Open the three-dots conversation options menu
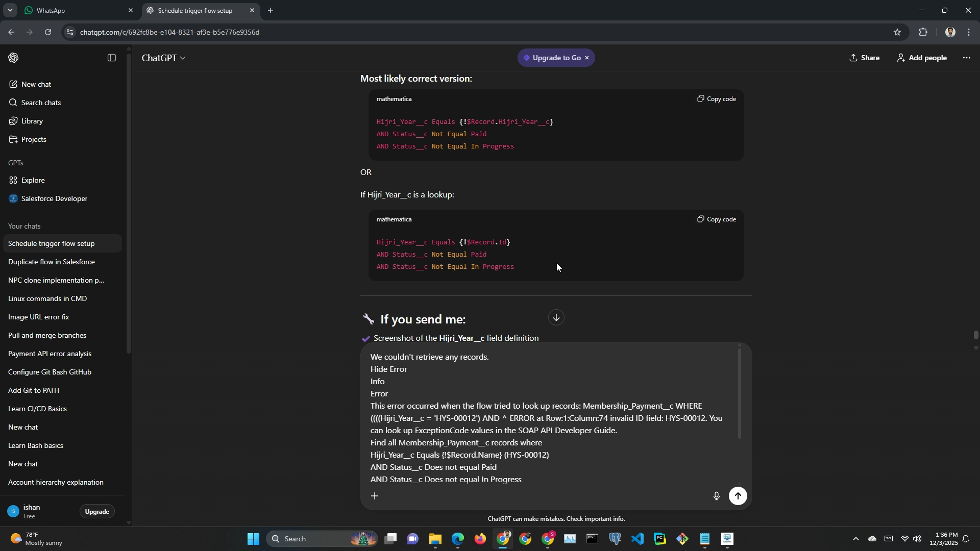The height and width of the screenshot is (551, 980). tap(966, 58)
